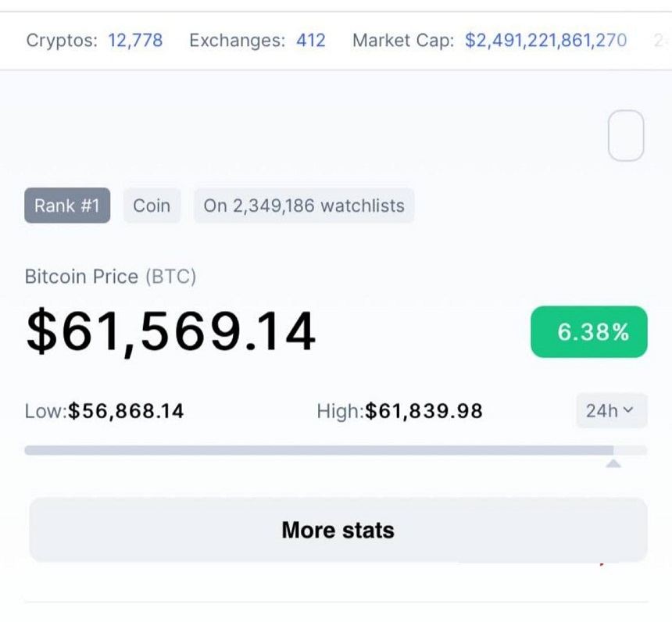Open the 24h timeframe dropdown
The width and height of the screenshot is (672, 622).
(611, 410)
